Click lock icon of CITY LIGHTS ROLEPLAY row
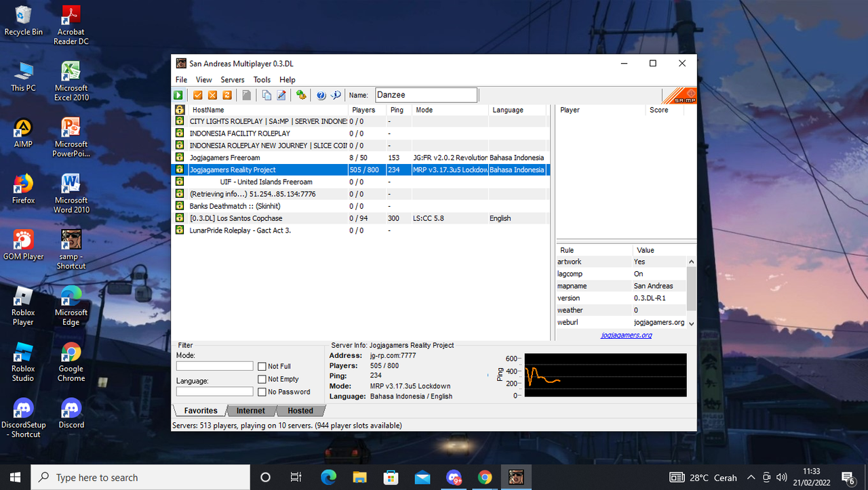Viewport: 868px width, 490px height. click(180, 121)
